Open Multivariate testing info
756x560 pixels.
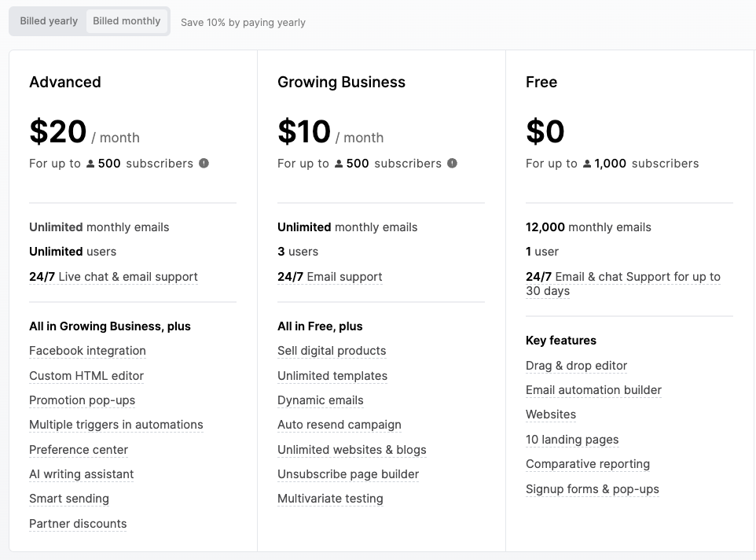pyautogui.click(x=330, y=499)
